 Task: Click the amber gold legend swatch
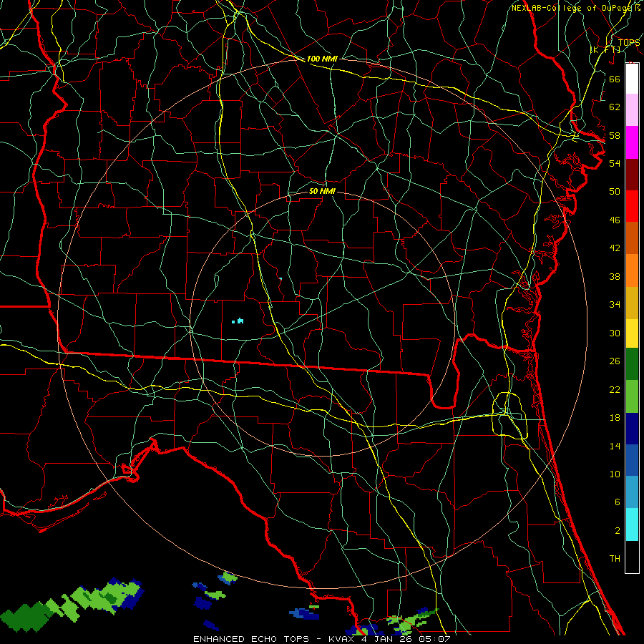click(x=632, y=303)
